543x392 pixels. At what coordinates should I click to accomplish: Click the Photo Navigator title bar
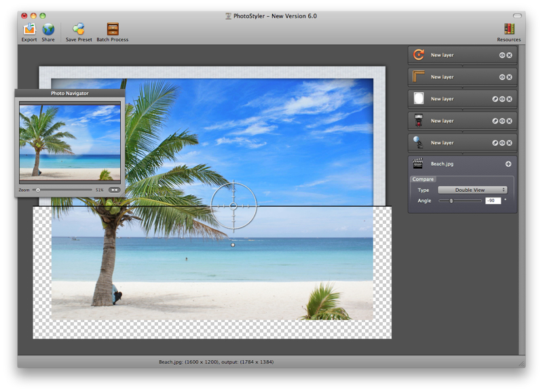tap(70, 93)
